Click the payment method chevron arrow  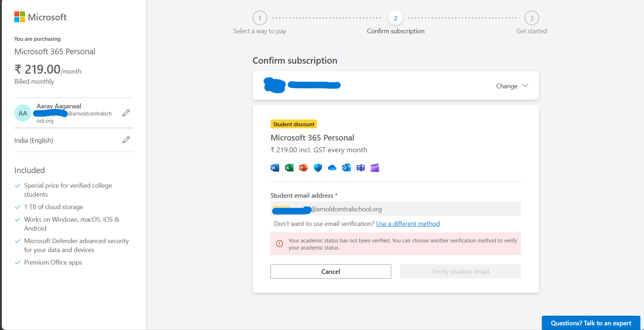pyautogui.click(x=525, y=85)
